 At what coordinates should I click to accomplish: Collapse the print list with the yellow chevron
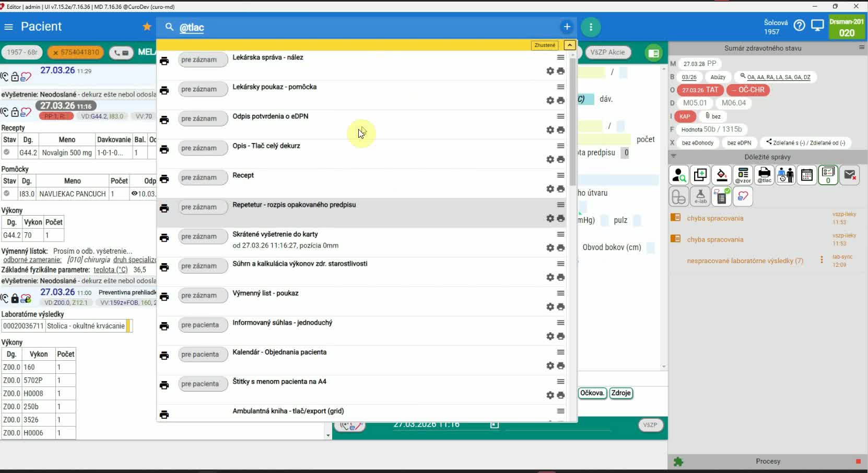[570, 45]
